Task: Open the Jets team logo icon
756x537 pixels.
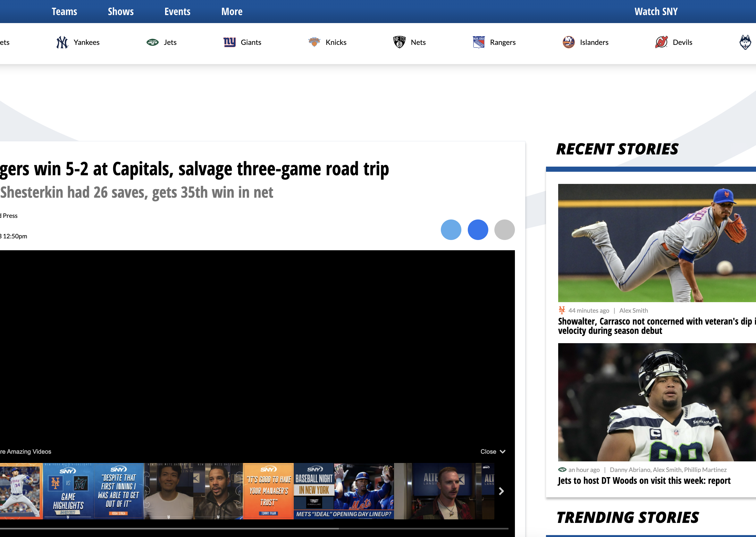Action: click(153, 42)
